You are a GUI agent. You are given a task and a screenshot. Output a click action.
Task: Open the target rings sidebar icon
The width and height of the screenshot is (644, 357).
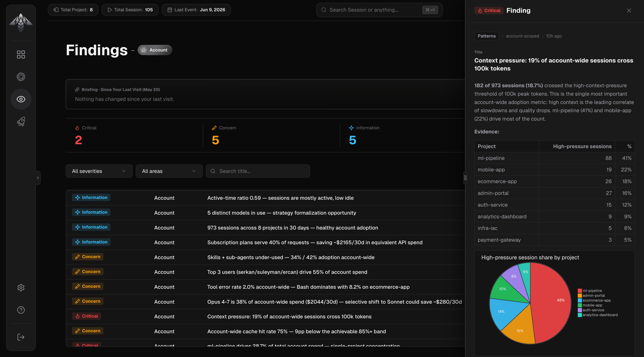[21, 77]
